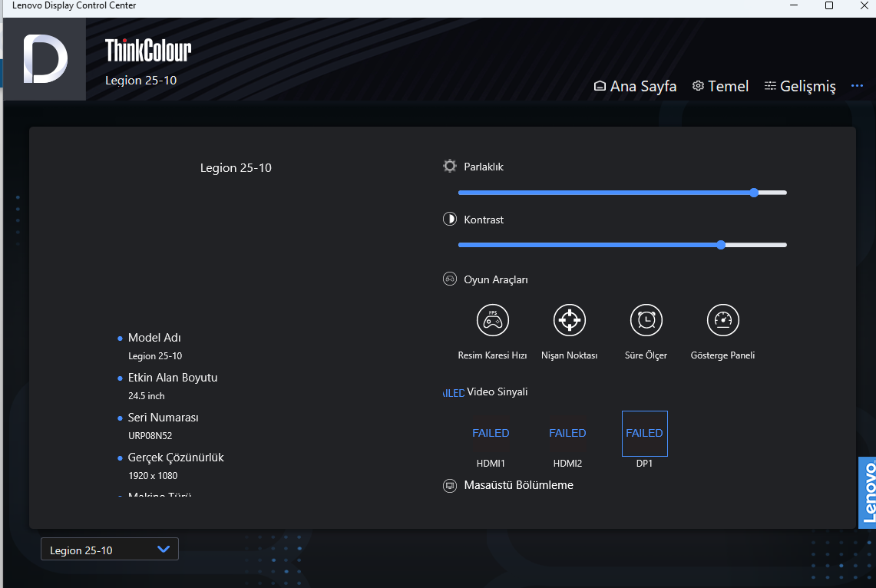Viewport: 876px width, 588px height.
Task: Switch to Gelişmiş tab
Action: pos(800,86)
